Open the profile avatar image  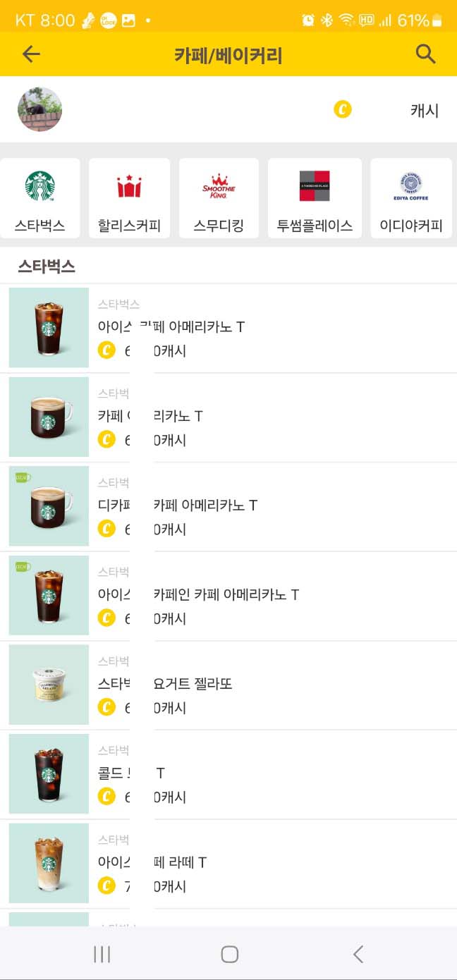39,110
